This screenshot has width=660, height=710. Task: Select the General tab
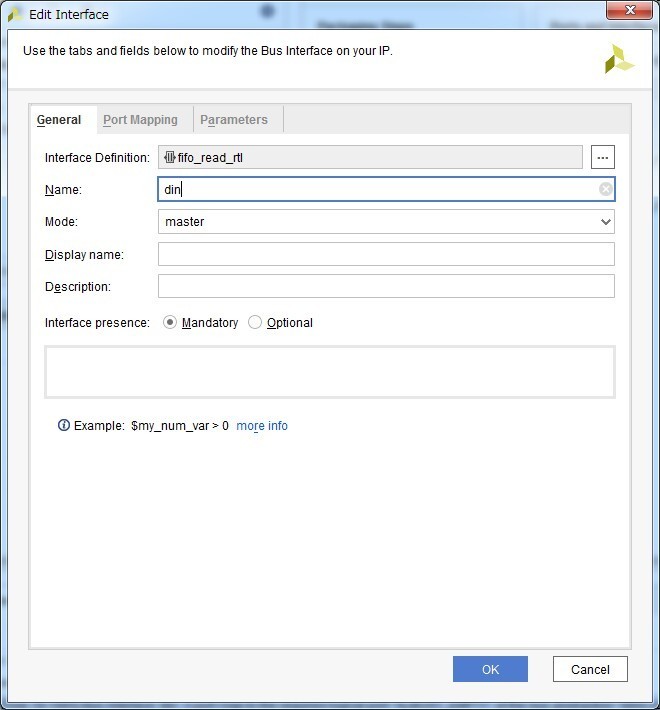pyautogui.click(x=59, y=120)
